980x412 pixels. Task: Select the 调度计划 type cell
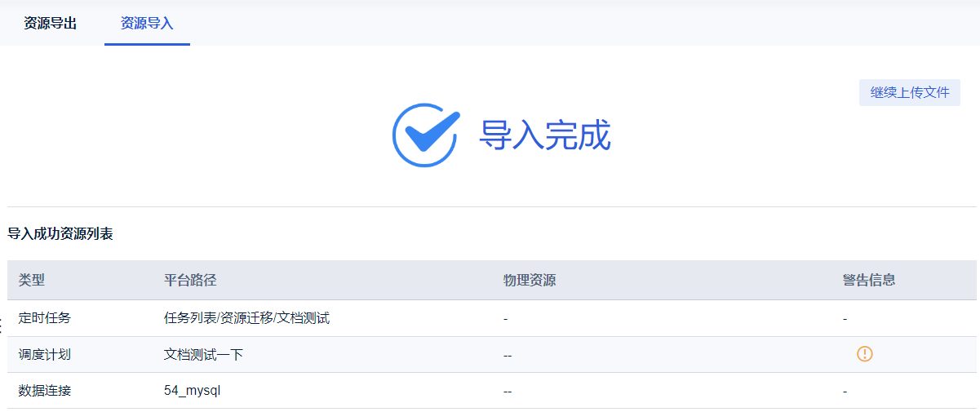pyautogui.click(x=45, y=355)
